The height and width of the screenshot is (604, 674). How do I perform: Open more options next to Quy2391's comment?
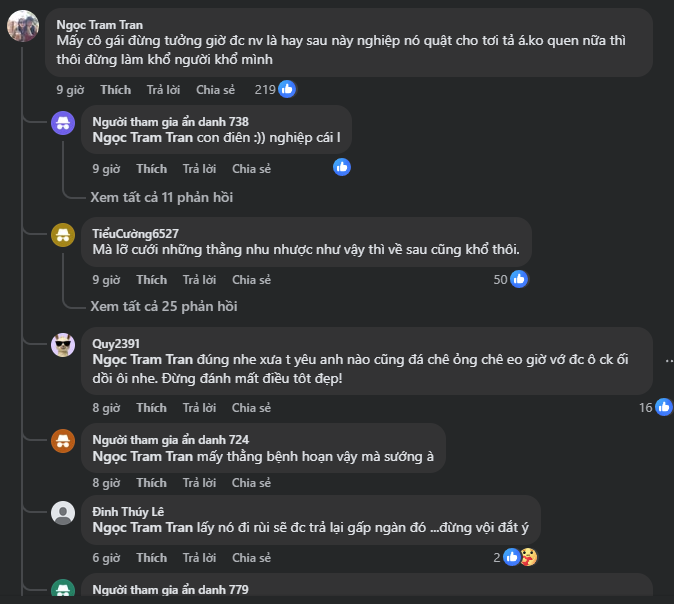pyautogui.click(x=668, y=361)
